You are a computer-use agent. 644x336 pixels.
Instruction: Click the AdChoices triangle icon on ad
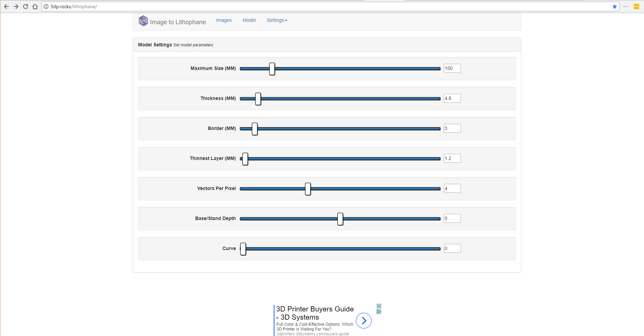click(379, 311)
